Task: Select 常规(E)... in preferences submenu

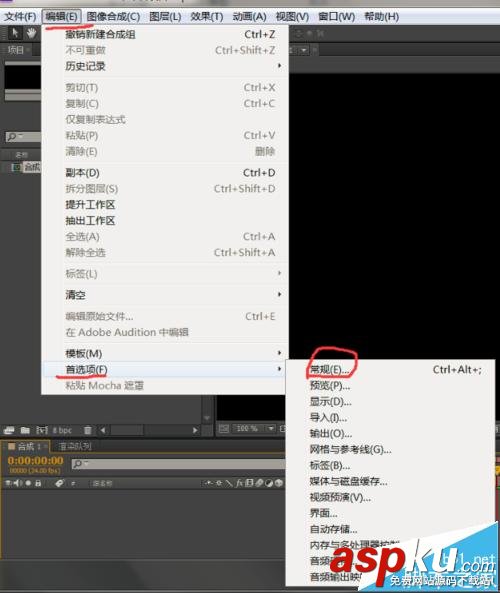Action: (390, 369)
